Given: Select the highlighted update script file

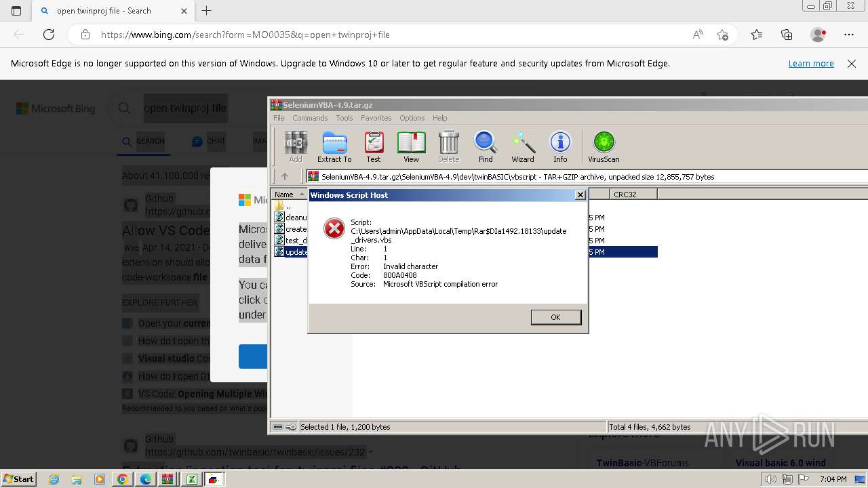Looking at the screenshot, I should click(290, 252).
